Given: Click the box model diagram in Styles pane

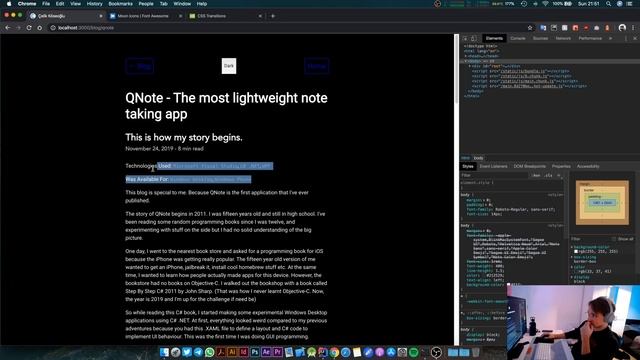Looking at the screenshot, I should tap(602, 202).
